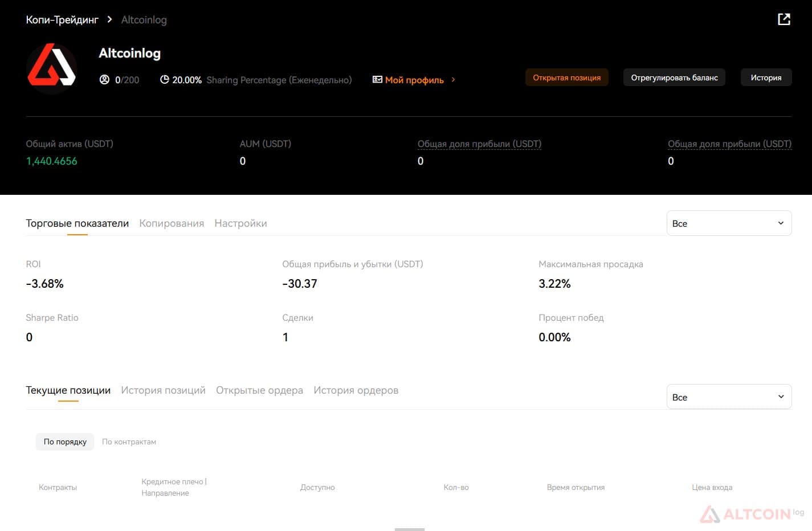
Task: Select the По порядку view toggle
Action: pyautogui.click(x=65, y=442)
